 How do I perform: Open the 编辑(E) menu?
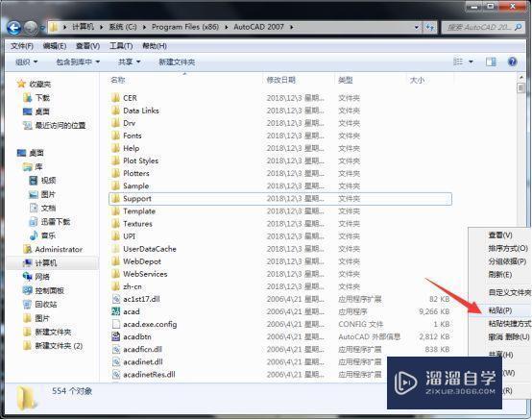[x=55, y=46]
